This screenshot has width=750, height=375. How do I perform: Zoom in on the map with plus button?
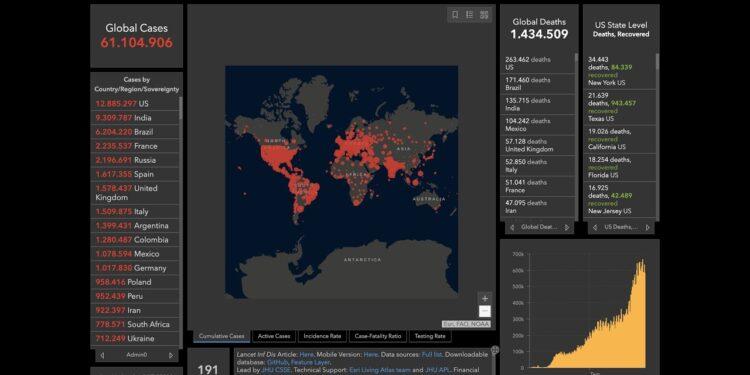(485, 298)
